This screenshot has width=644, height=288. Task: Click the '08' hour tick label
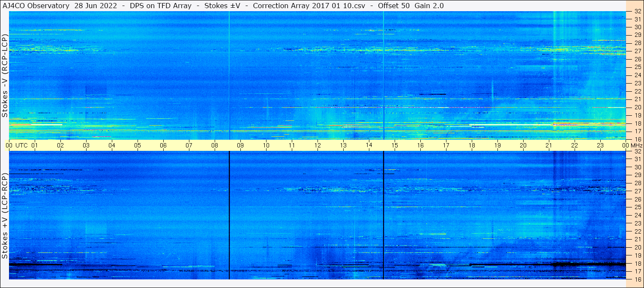pos(215,145)
